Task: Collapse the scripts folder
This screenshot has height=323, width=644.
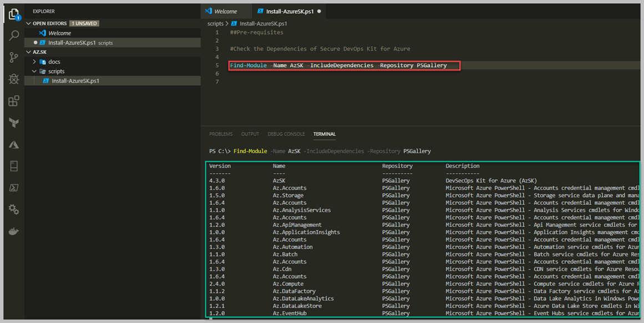Action: click(x=56, y=71)
